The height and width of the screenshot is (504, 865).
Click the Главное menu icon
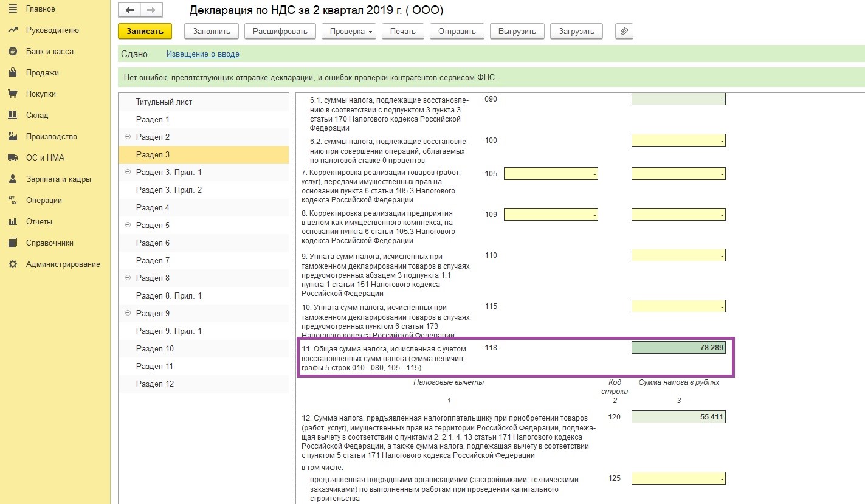coord(12,9)
